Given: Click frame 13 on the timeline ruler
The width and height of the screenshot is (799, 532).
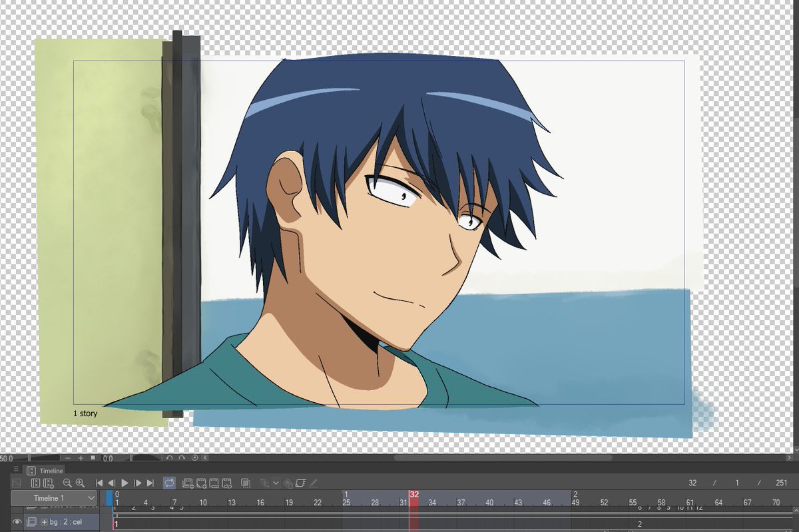Looking at the screenshot, I should click(x=232, y=503).
